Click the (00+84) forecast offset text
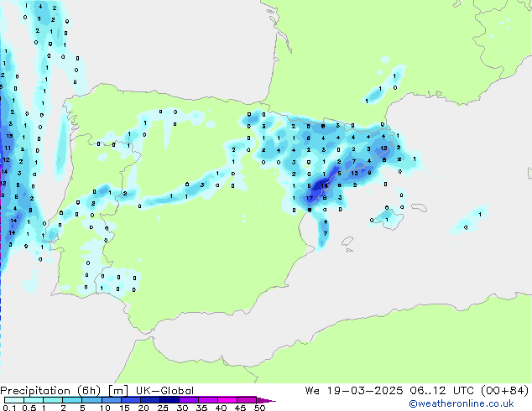 point(504,391)
